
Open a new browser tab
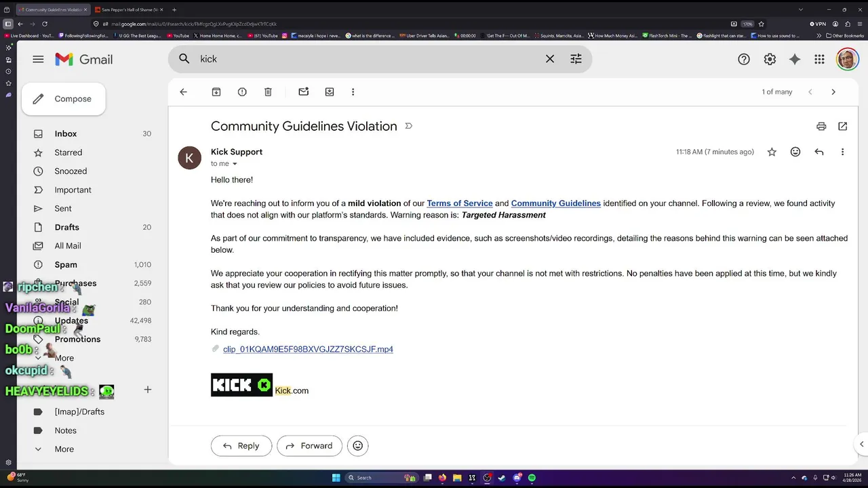coord(174,9)
